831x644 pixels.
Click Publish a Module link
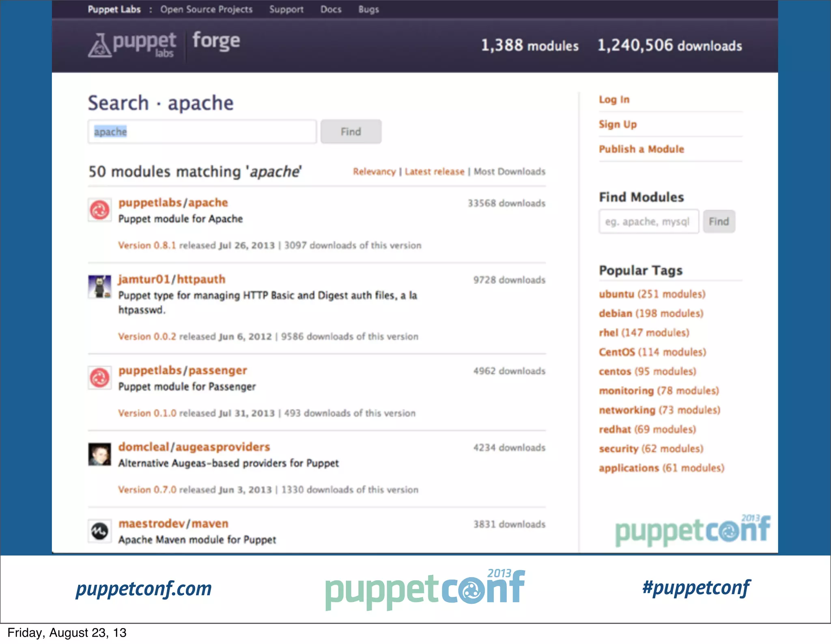(641, 149)
